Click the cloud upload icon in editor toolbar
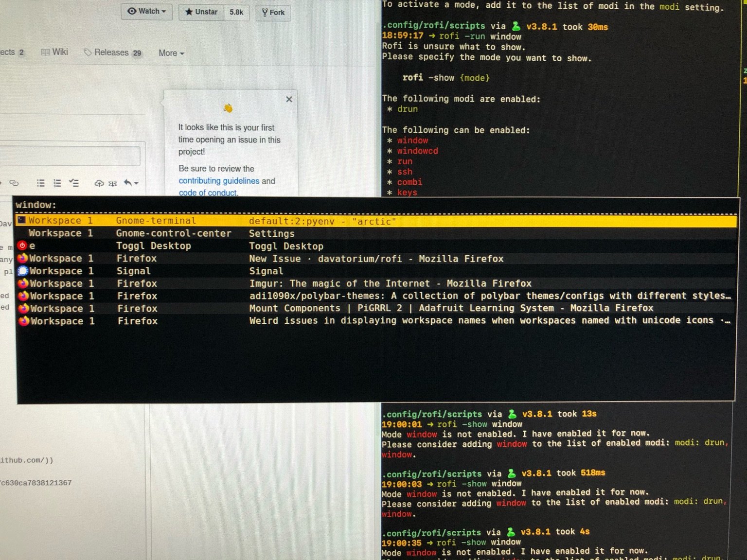 tap(99, 183)
